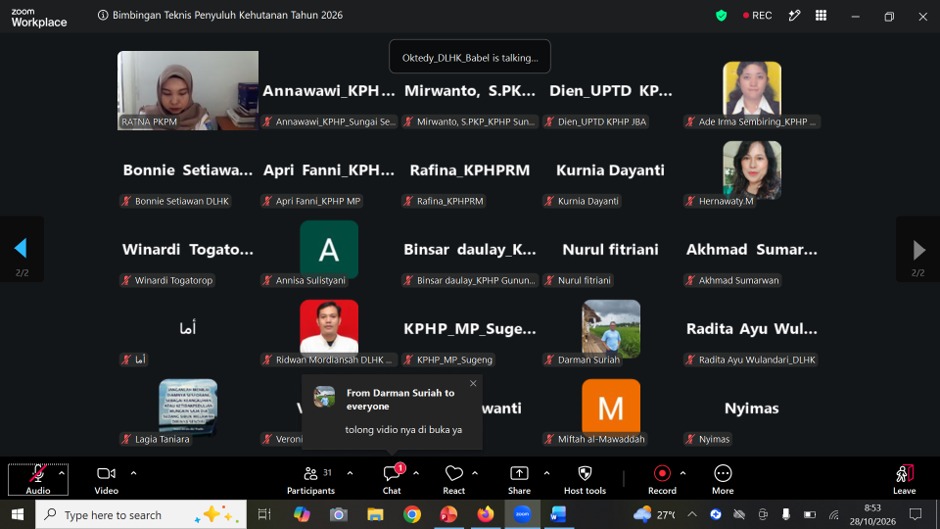Open Word from taskbar

[x=559, y=515]
